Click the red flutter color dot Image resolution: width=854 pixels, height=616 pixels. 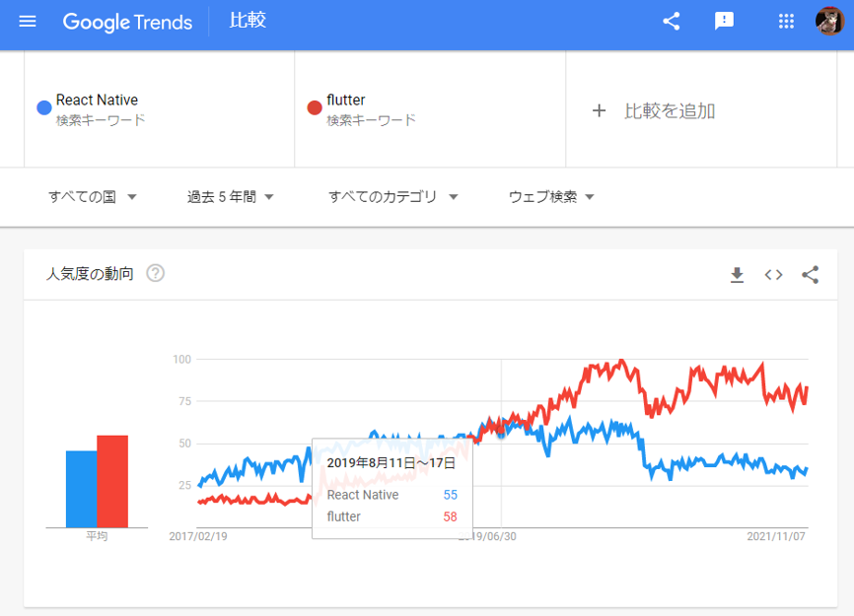[x=315, y=107]
